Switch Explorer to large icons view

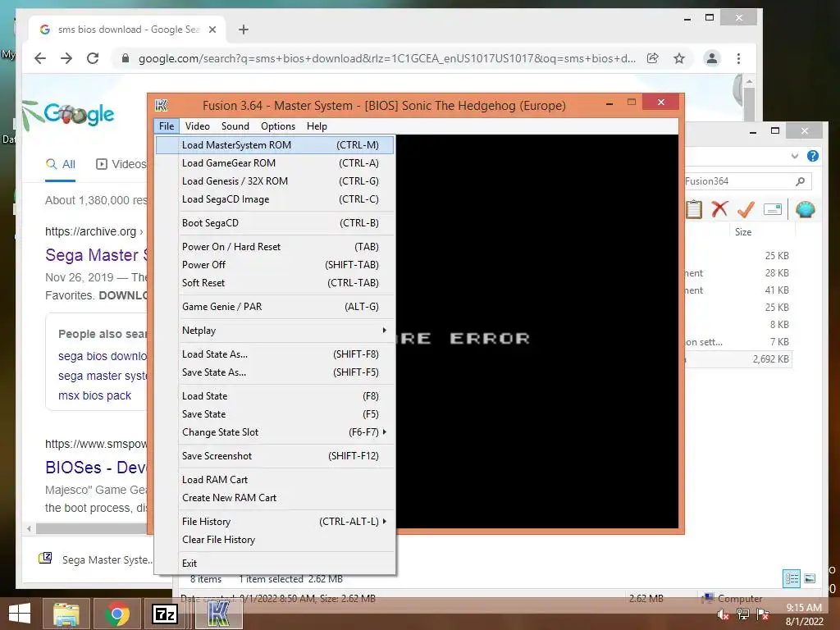[810, 578]
